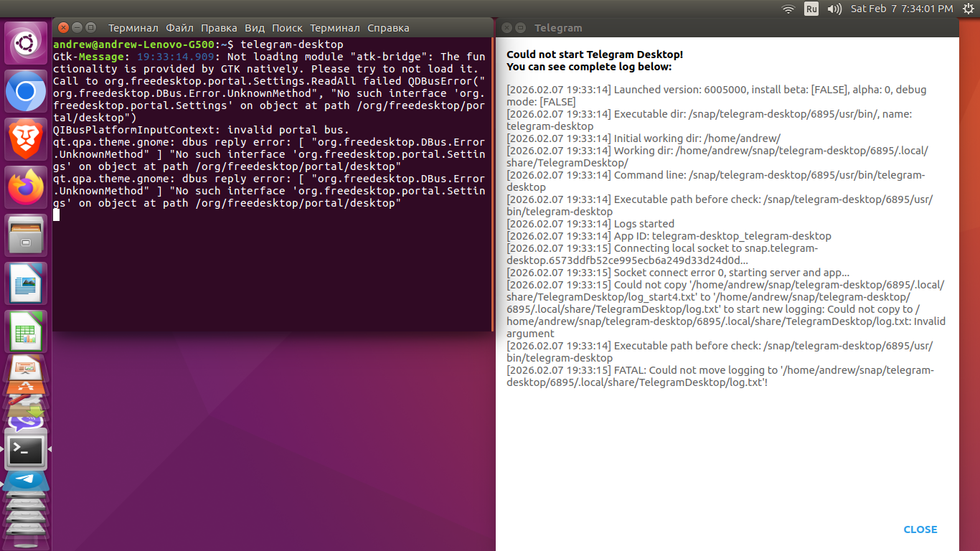Close the Terminal window with orange button
Viewport: 980px width, 551px height.
(63, 28)
